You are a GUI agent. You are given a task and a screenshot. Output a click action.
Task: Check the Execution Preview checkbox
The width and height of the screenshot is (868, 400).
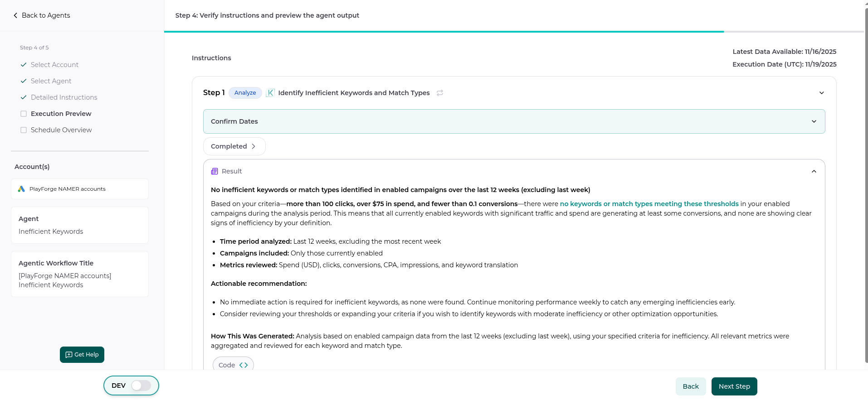(x=24, y=114)
